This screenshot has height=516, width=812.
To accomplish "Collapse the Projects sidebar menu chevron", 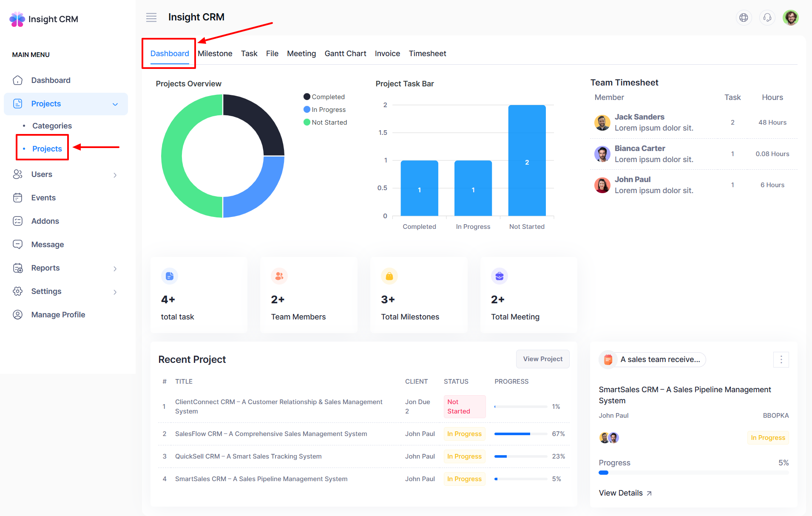I will point(115,104).
